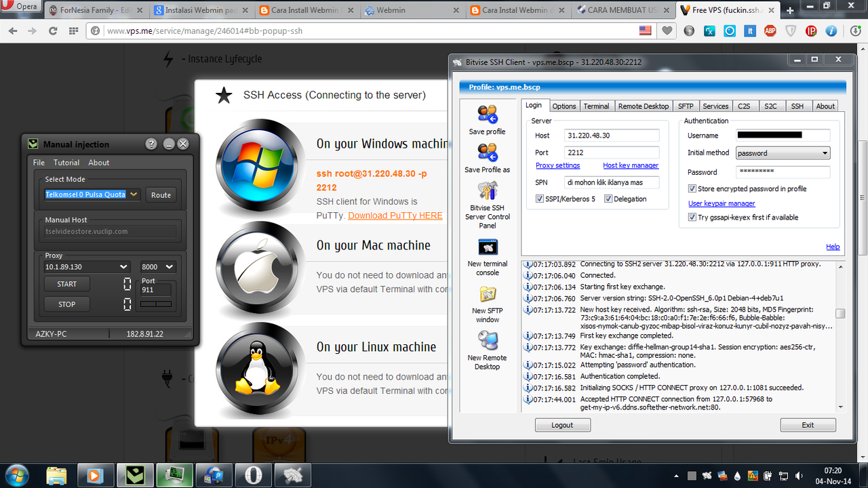The height and width of the screenshot is (488, 868).
Task: Open Proxy settings link
Action: pos(557,165)
